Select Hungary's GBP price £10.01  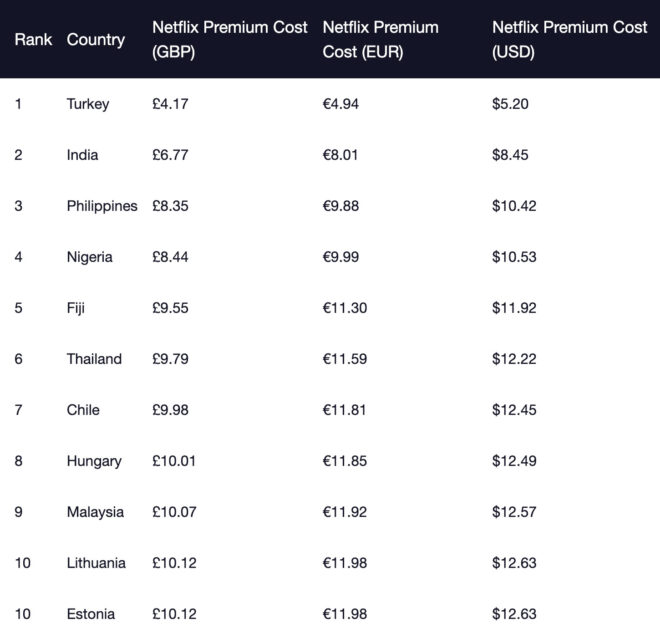click(x=176, y=461)
